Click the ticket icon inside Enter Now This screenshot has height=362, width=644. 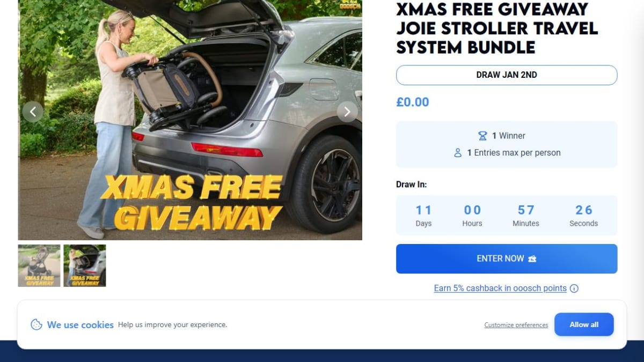click(532, 258)
